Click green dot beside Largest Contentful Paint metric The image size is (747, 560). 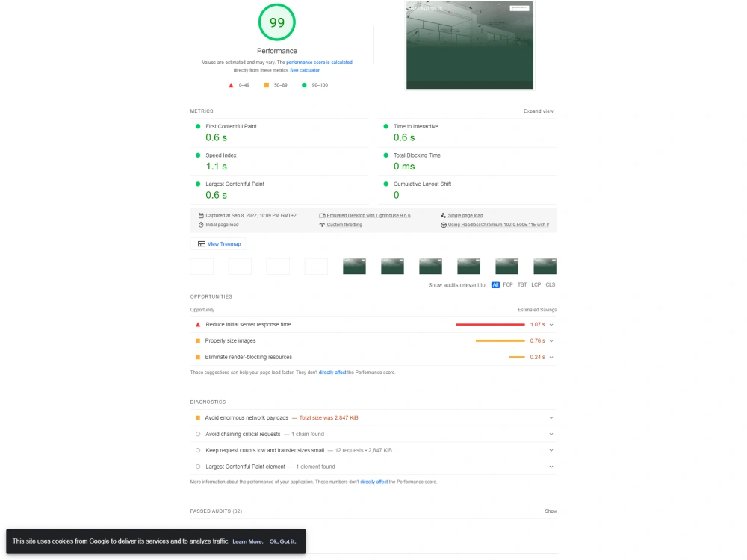(x=198, y=184)
